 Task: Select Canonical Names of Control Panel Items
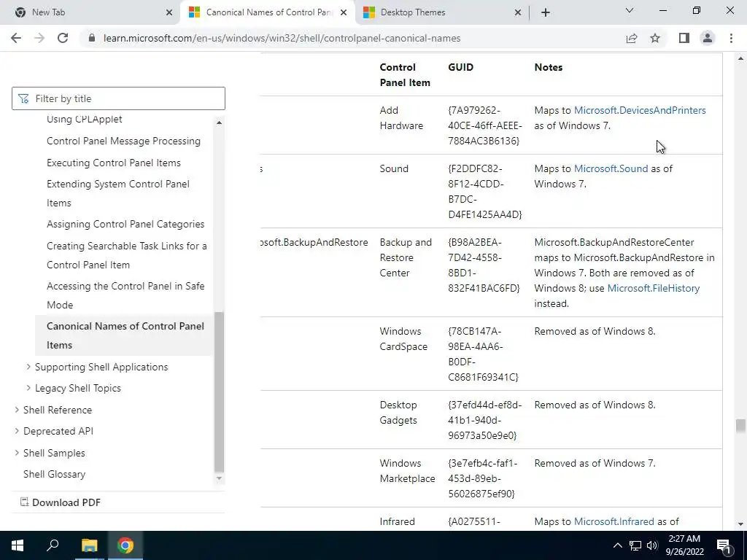coord(125,335)
